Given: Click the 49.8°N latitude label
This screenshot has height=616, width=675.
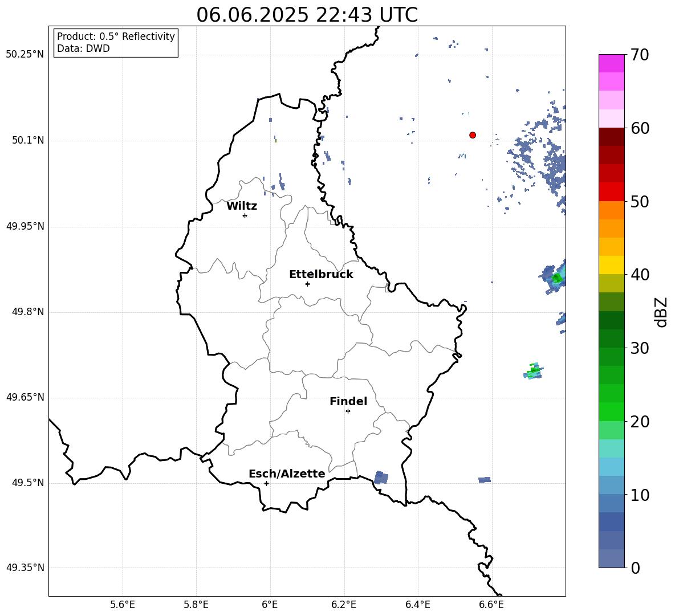Looking at the screenshot, I should (x=29, y=312).
